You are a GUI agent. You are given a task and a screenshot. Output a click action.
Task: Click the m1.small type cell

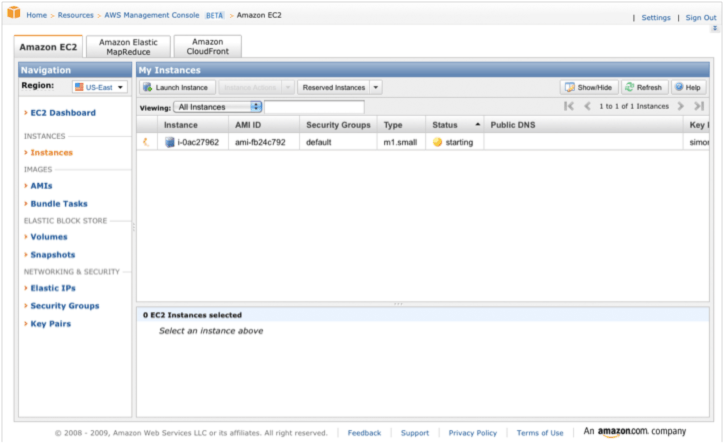[400, 142]
